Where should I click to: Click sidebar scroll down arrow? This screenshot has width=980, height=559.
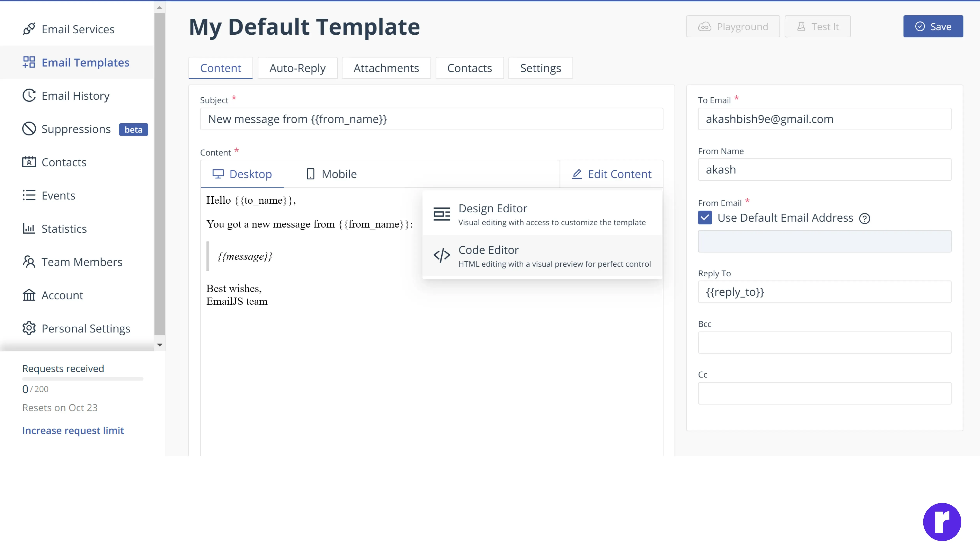[x=160, y=345]
